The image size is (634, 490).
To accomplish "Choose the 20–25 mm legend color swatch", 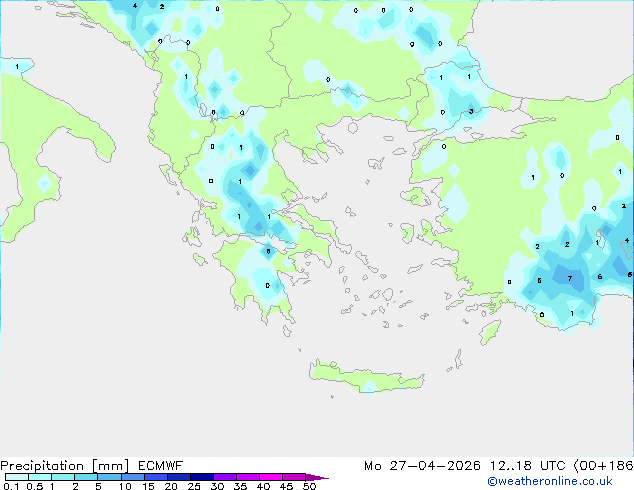I will (178, 477).
